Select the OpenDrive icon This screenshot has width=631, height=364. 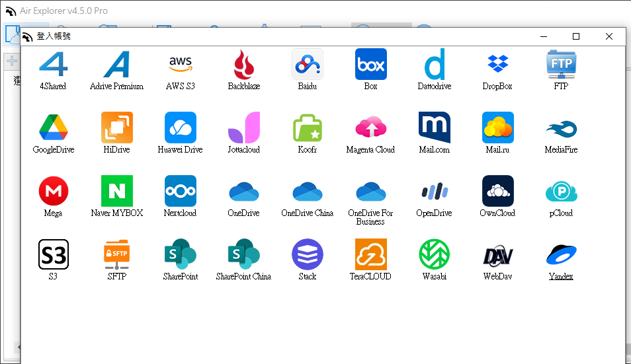[x=434, y=191]
